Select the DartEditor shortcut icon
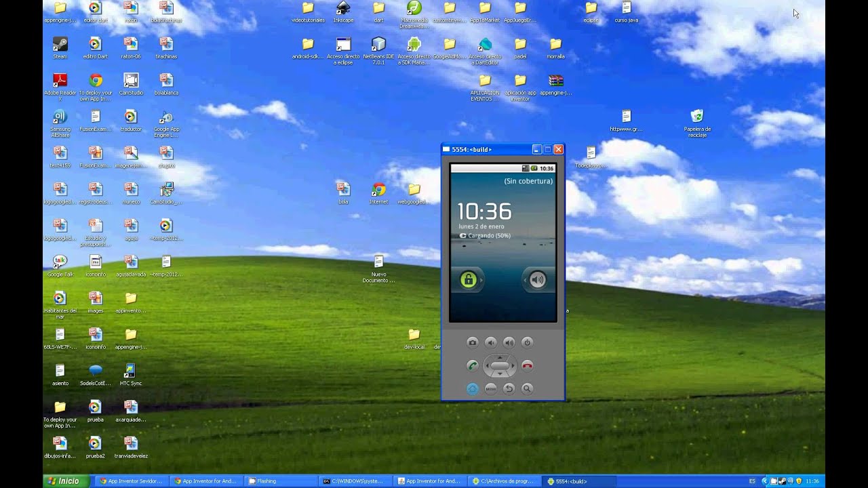Screen dimensions: 868x488 (485, 51)
